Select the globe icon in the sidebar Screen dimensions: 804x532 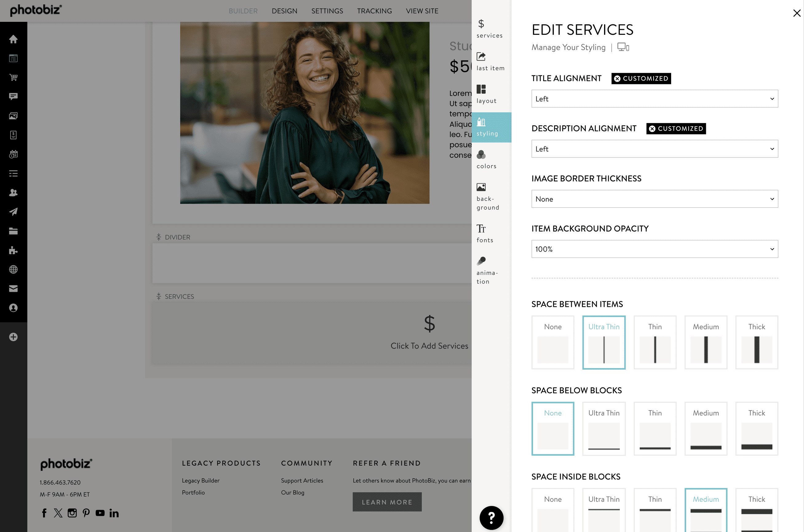coord(14,269)
